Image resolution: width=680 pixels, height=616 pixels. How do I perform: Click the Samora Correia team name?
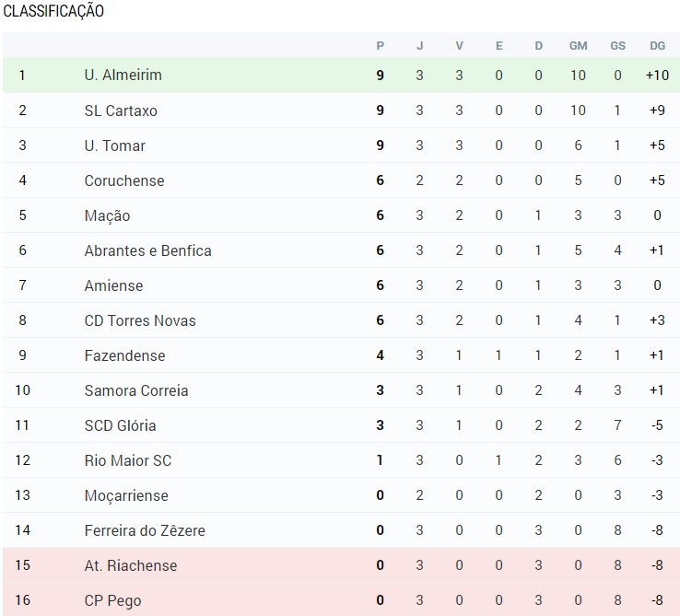136,390
